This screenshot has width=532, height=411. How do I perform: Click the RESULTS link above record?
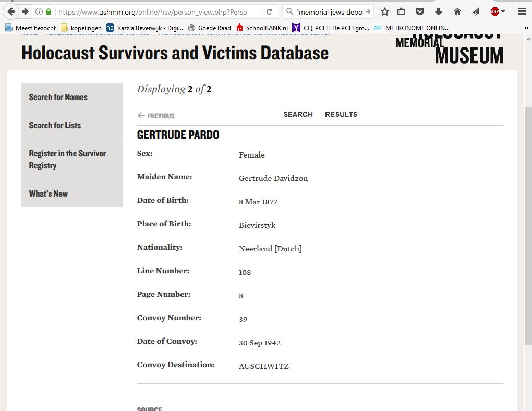[x=341, y=114]
